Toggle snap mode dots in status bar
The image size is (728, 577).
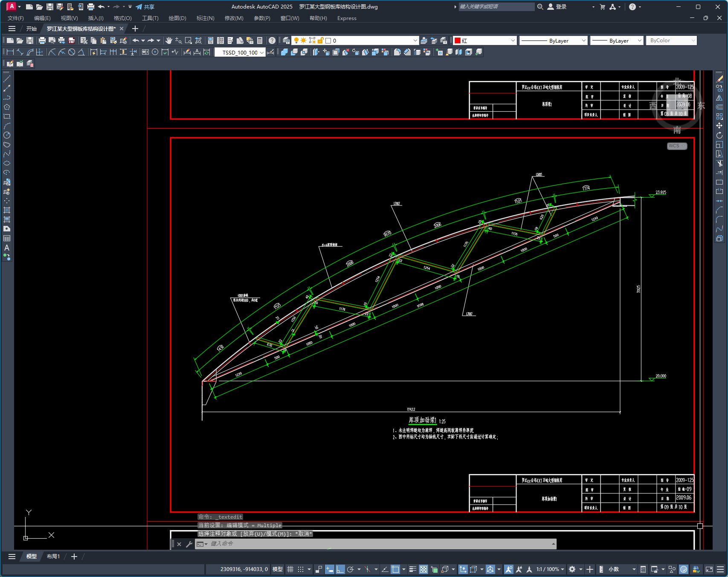tap(301, 569)
